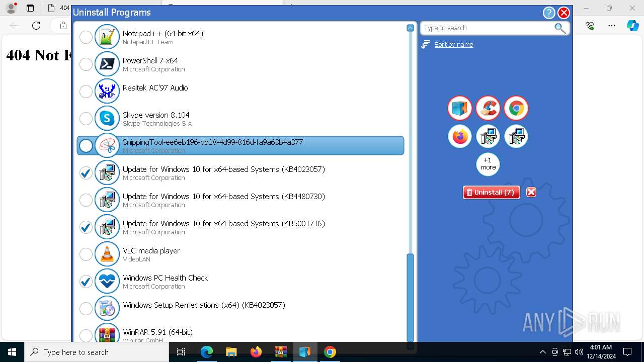
Task: Click the SnippingTool scissors icon
Action: click(x=107, y=145)
